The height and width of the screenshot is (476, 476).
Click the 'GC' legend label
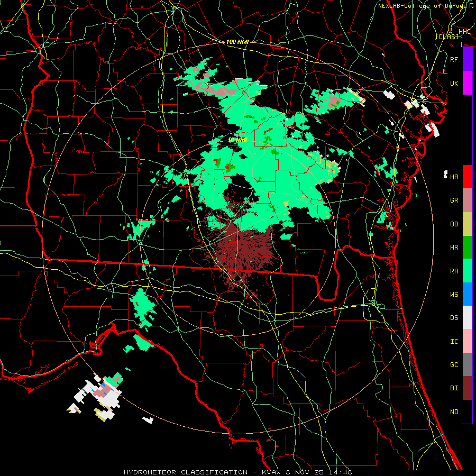coord(454,365)
